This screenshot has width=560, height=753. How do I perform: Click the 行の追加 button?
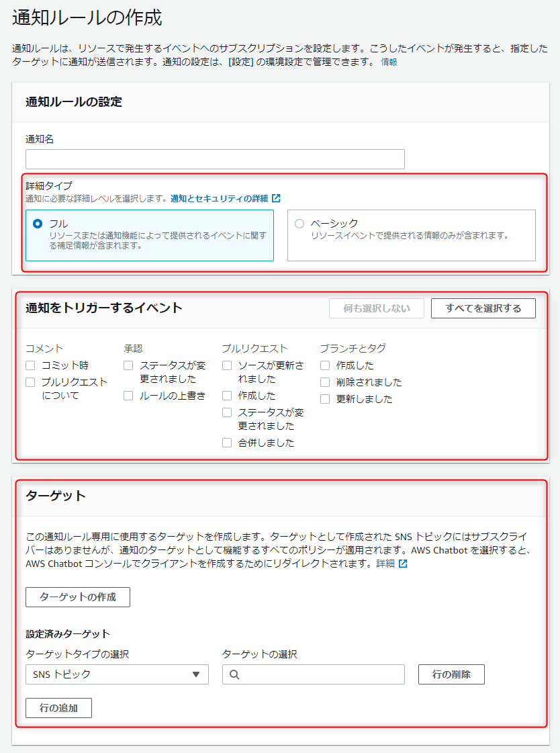click(x=58, y=708)
